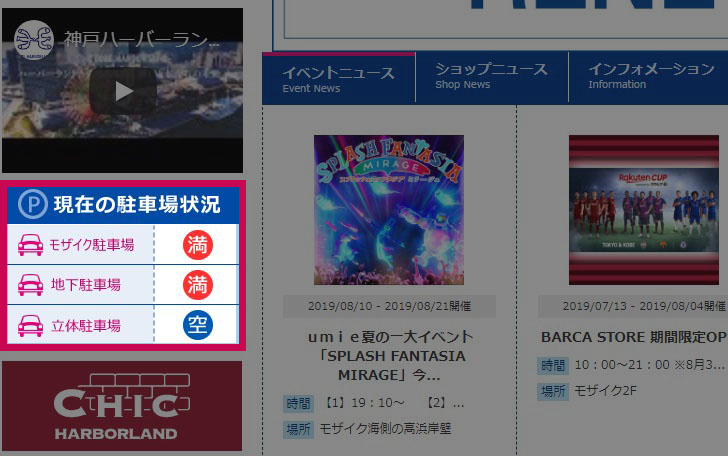Click the car icon beside 地下駐車場
The height and width of the screenshot is (456, 728).
pos(31,285)
